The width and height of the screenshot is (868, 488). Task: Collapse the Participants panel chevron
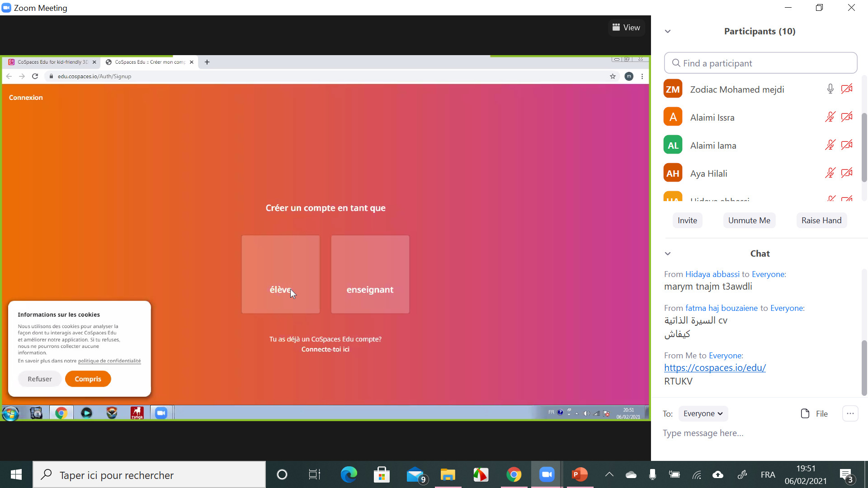coord(668,31)
